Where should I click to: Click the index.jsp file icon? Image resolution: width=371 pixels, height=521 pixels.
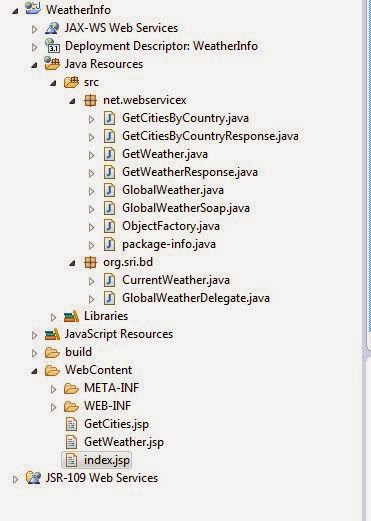[71, 460]
